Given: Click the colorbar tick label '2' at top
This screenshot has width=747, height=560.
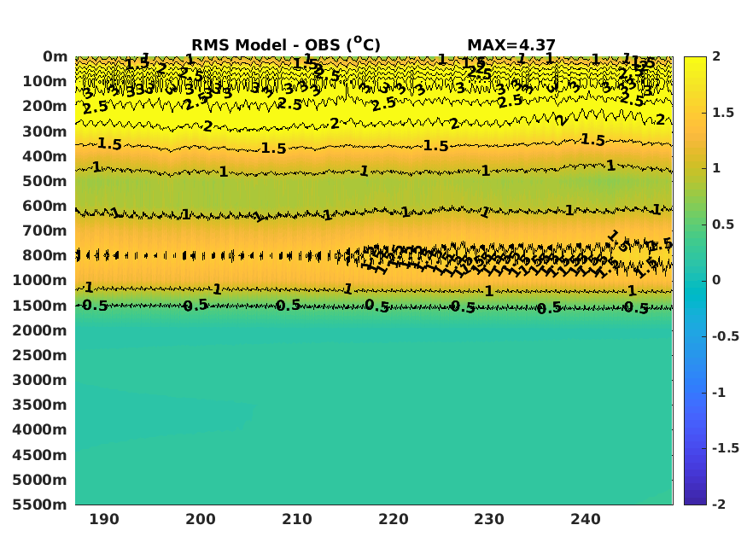Looking at the screenshot, I should tap(716, 56).
